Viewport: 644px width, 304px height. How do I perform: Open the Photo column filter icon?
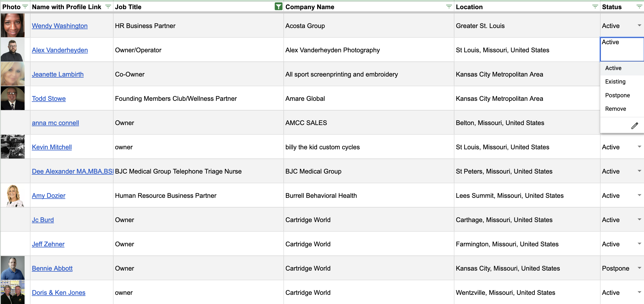coord(25,7)
